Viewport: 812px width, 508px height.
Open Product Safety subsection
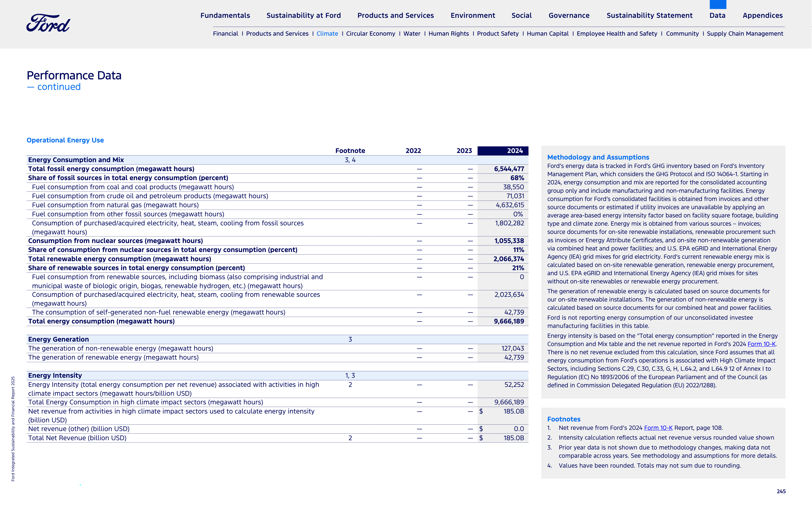point(497,34)
